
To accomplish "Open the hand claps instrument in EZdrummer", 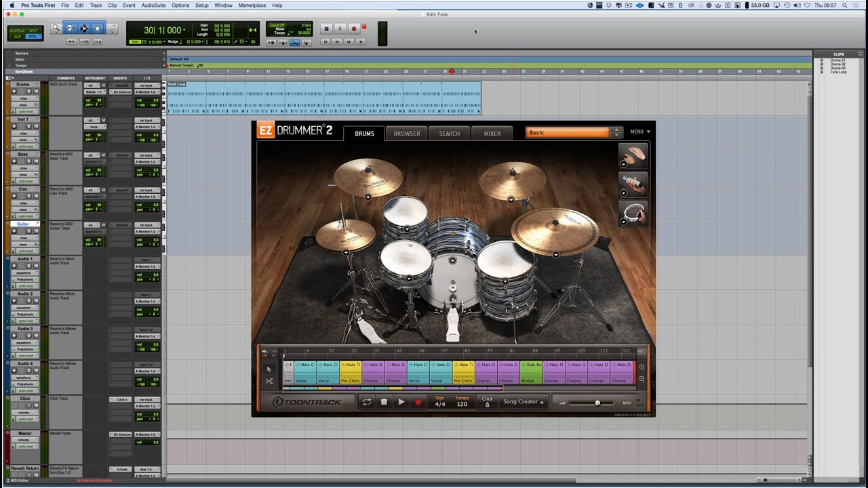I will click(x=633, y=157).
